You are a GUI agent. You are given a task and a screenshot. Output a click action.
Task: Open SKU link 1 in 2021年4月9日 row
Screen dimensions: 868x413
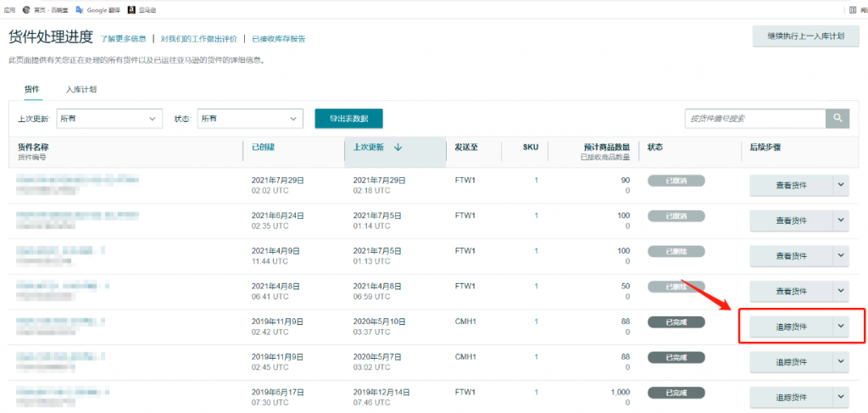536,251
